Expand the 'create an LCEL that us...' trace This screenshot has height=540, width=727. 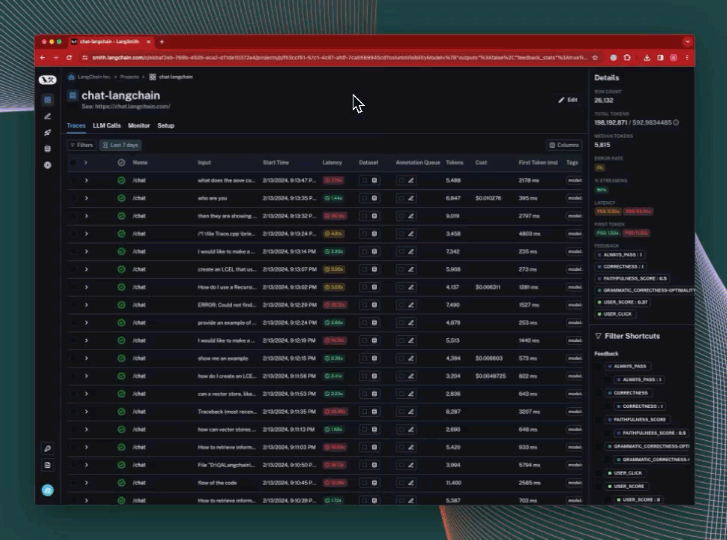point(86,269)
